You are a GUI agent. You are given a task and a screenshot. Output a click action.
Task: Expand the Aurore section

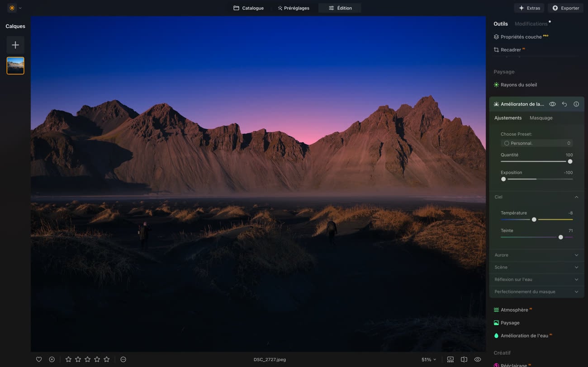coord(536,255)
